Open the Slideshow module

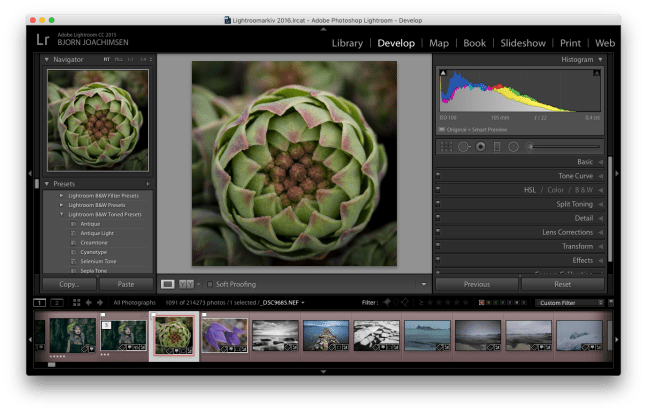[522, 43]
